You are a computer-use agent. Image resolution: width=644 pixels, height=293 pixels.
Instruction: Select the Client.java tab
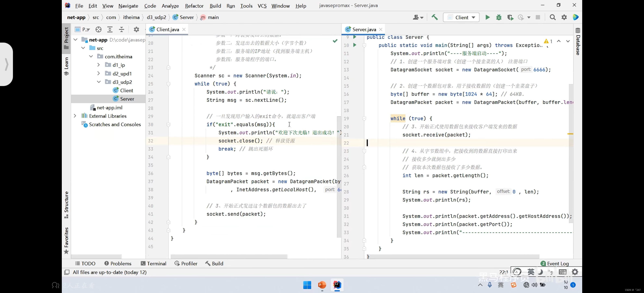tap(166, 29)
